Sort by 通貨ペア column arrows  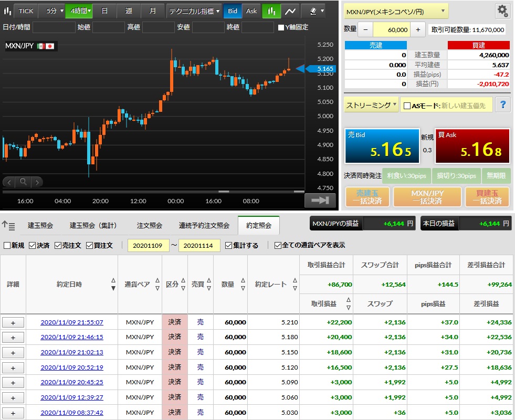coord(157,285)
